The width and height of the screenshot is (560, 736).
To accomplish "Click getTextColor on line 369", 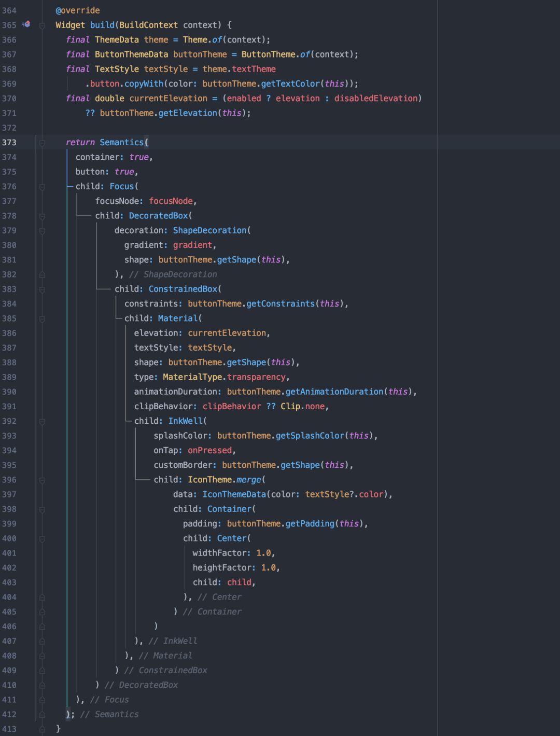I will click(x=290, y=84).
